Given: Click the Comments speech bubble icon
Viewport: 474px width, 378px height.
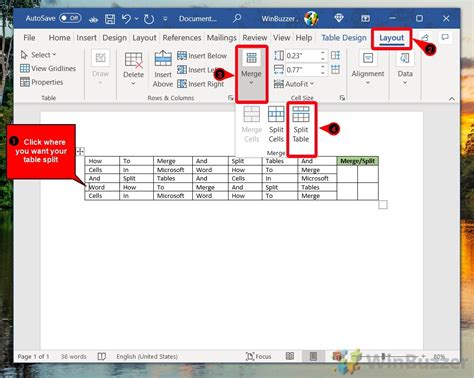Looking at the screenshot, I should pyautogui.click(x=445, y=37).
